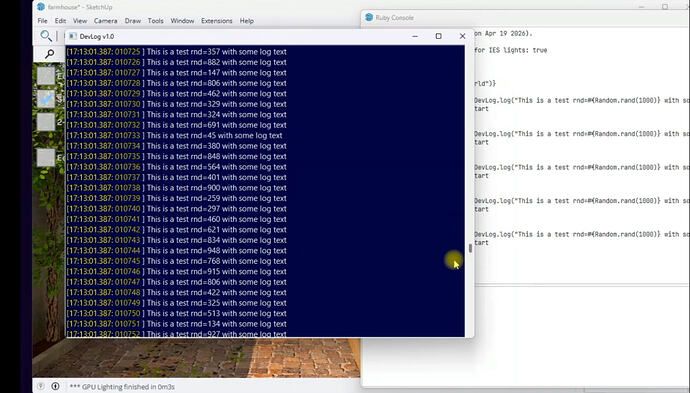
Task: Click log line 010734 with rnd=380
Action: [x=176, y=146]
